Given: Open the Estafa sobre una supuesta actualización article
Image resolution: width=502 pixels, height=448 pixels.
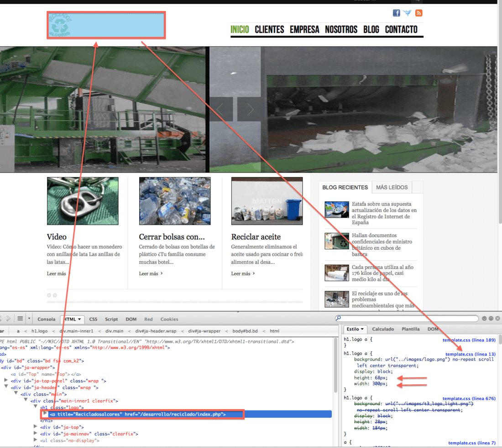Looking at the screenshot, I should [384, 213].
